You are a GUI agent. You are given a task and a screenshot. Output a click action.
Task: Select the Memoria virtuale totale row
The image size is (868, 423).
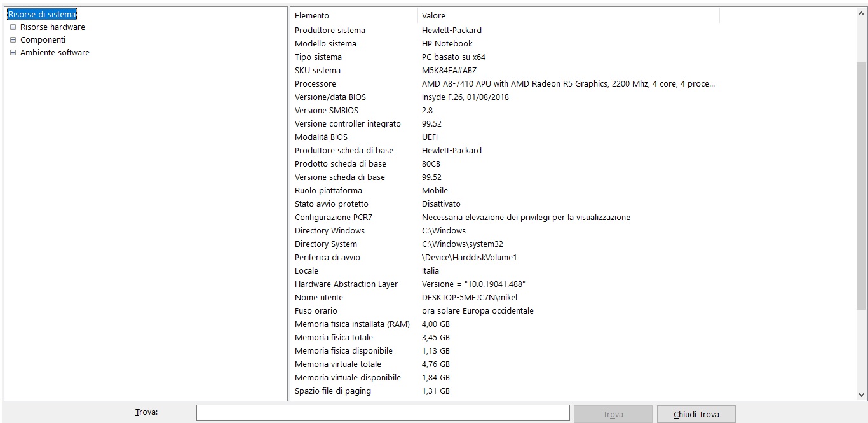point(505,364)
